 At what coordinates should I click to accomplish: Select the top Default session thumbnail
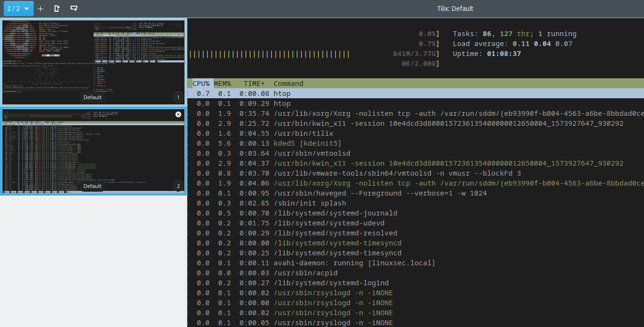pyautogui.click(x=93, y=62)
